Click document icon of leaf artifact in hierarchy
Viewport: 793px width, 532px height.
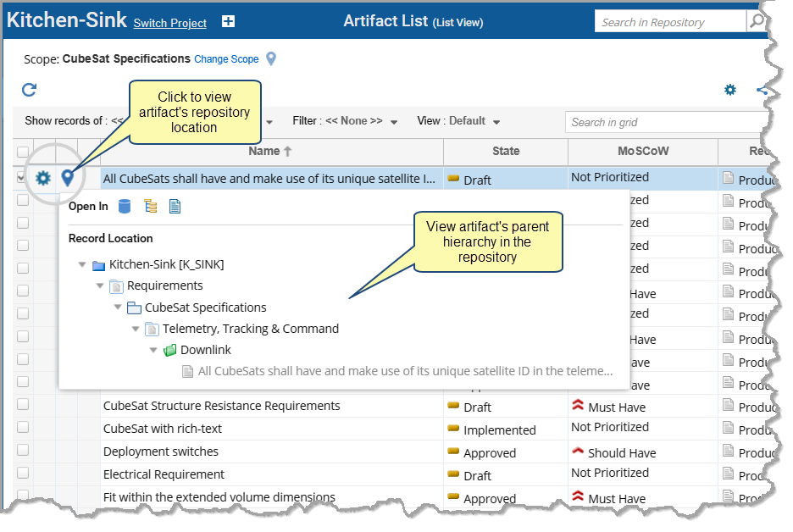[187, 372]
